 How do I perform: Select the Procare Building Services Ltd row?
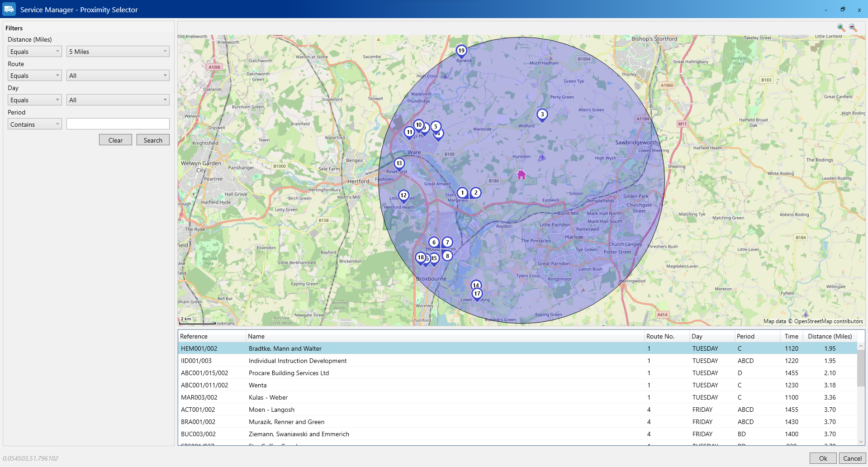(x=289, y=373)
